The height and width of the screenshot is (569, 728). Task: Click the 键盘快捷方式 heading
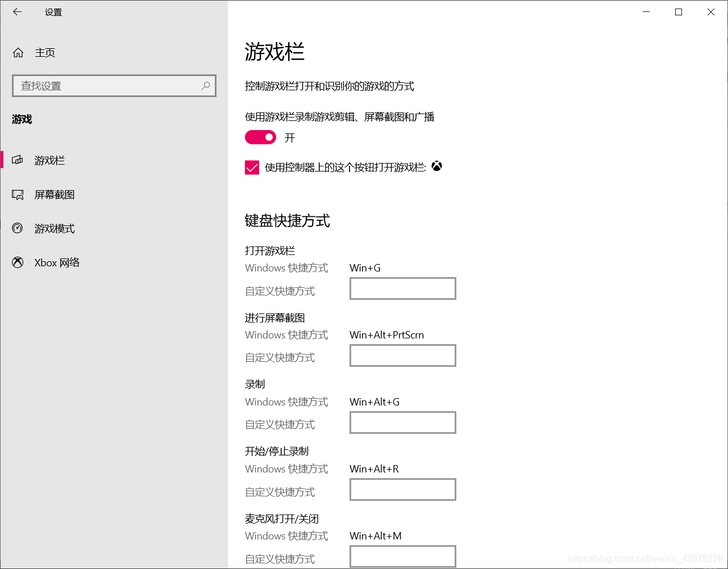pyautogui.click(x=288, y=221)
